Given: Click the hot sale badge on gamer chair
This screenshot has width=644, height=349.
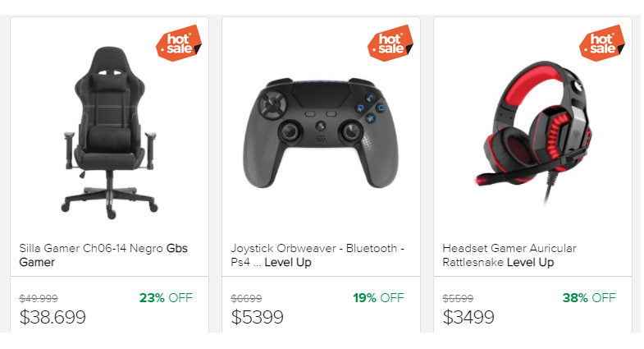Looking at the screenshot, I should (178, 42).
